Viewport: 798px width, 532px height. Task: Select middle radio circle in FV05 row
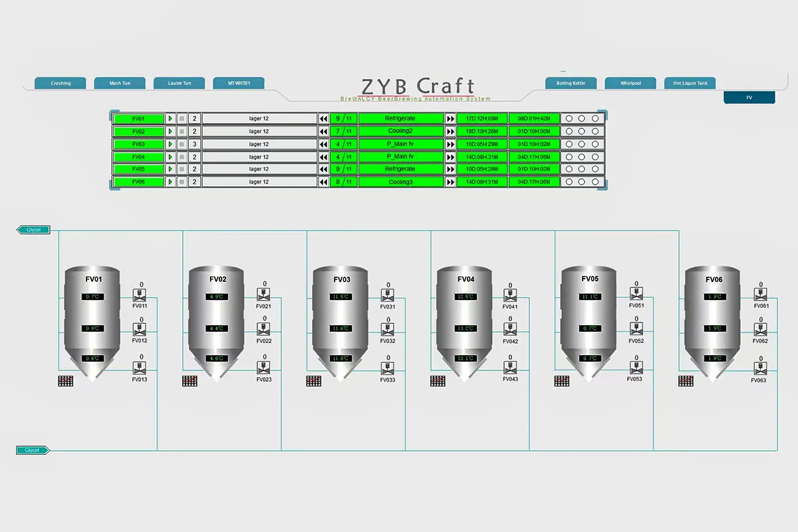tap(582, 169)
